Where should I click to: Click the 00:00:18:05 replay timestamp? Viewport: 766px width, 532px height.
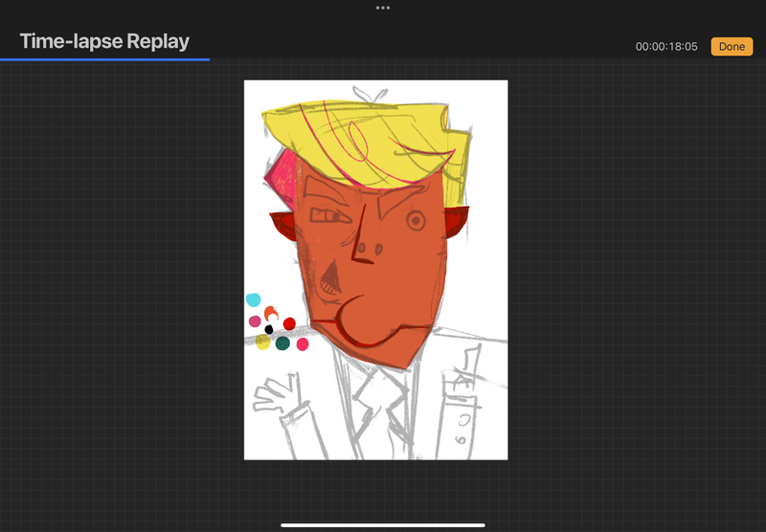tap(666, 46)
